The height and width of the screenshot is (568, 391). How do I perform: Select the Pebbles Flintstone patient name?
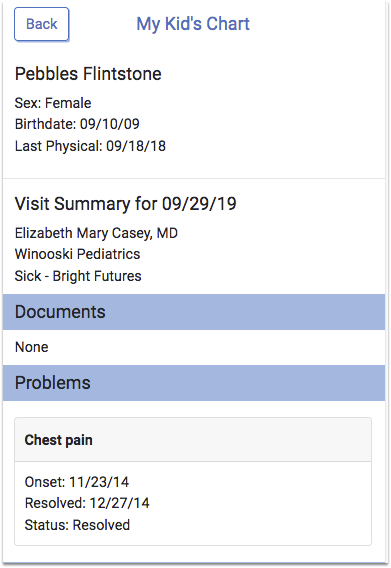pyautogui.click(x=88, y=74)
